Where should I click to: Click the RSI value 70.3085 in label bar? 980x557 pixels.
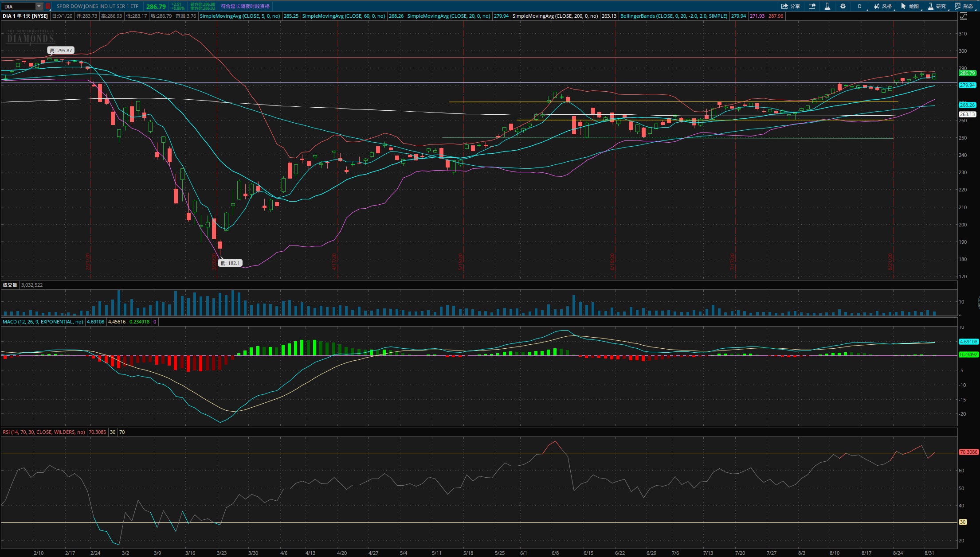98,432
